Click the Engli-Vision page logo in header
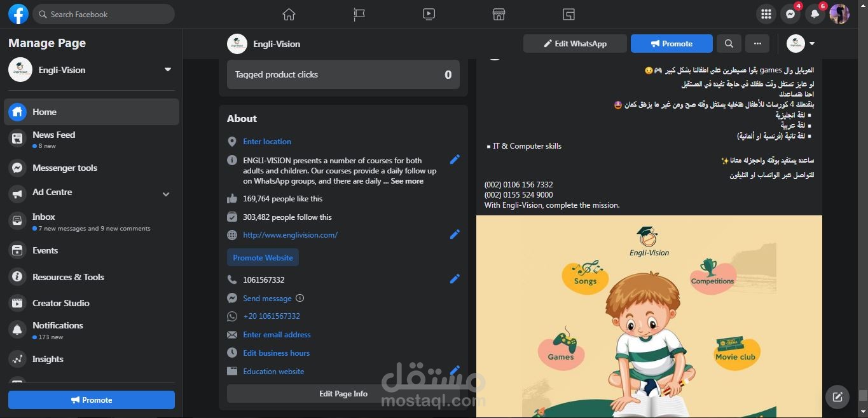Screen dimensions: 868x418 tap(237, 44)
